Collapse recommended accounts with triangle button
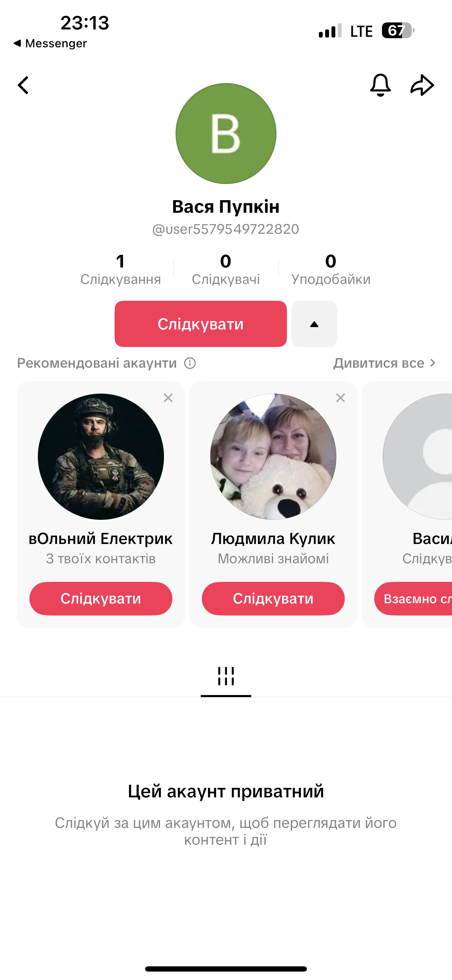452x980 pixels. click(314, 324)
